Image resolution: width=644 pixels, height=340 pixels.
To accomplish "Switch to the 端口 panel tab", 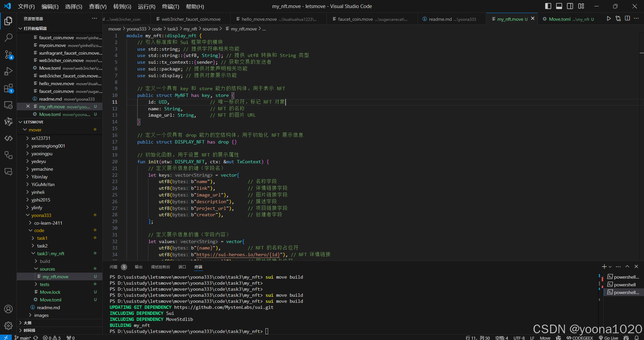I will point(182,267).
